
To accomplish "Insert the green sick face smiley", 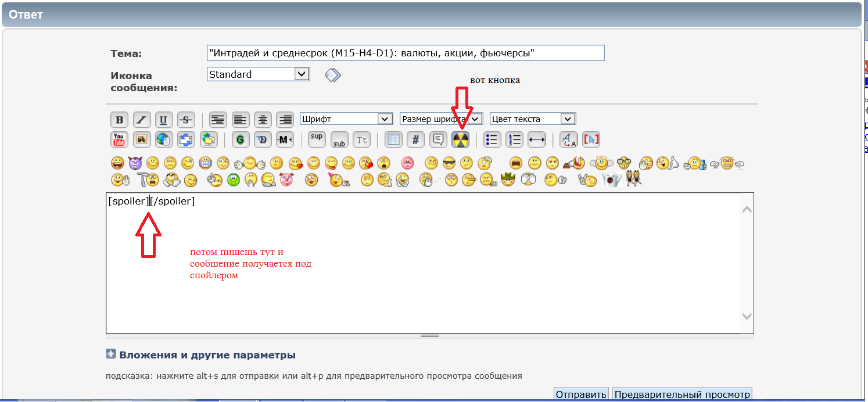I will [234, 180].
